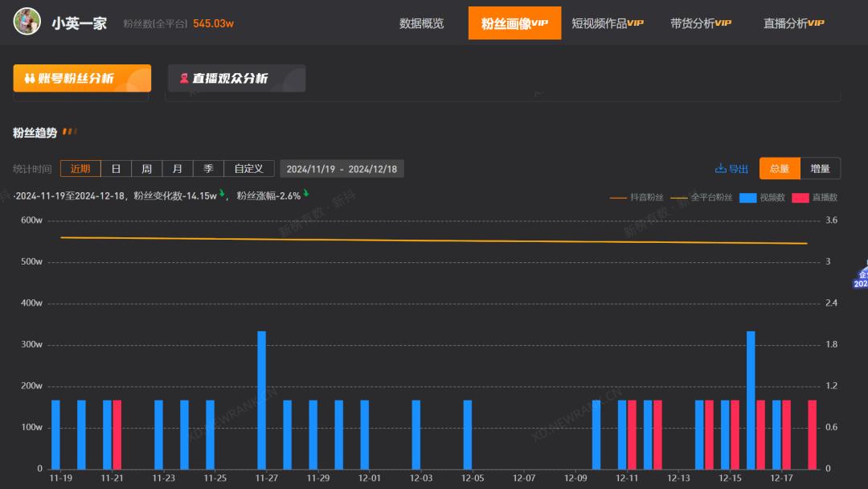Click the floating badge at right edge

click(860, 277)
